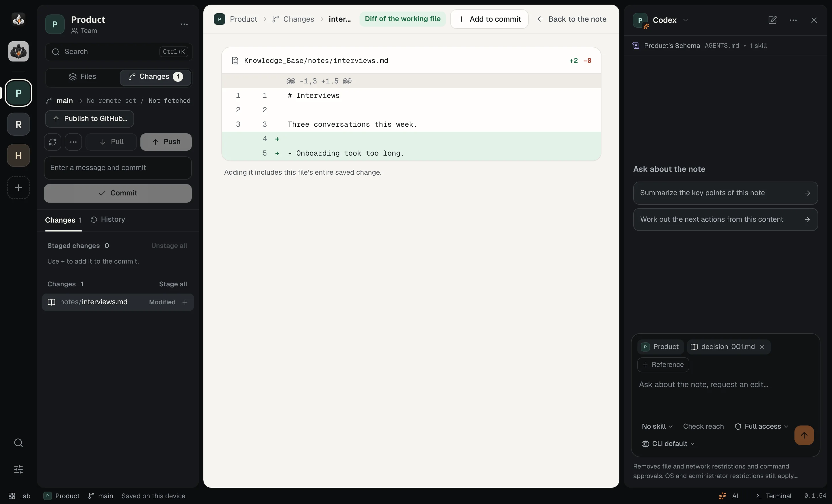Focus the commit message input field
Screen dimensions: 832x504
pos(118,168)
